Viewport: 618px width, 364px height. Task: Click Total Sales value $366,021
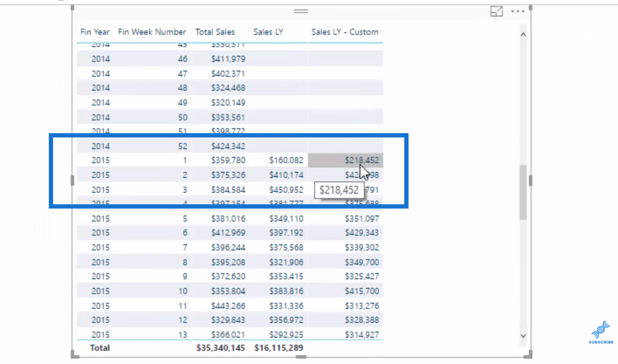click(x=228, y=335)
